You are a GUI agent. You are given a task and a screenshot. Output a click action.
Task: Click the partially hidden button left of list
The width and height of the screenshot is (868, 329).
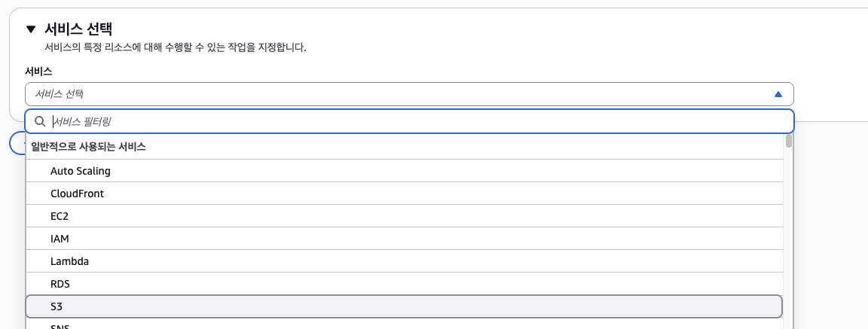[17, 143]
